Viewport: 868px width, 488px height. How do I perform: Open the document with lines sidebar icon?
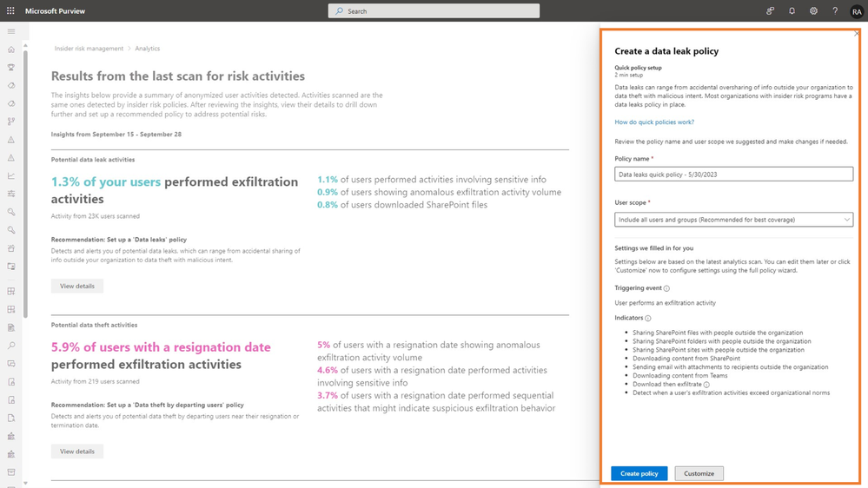[11, 327]
